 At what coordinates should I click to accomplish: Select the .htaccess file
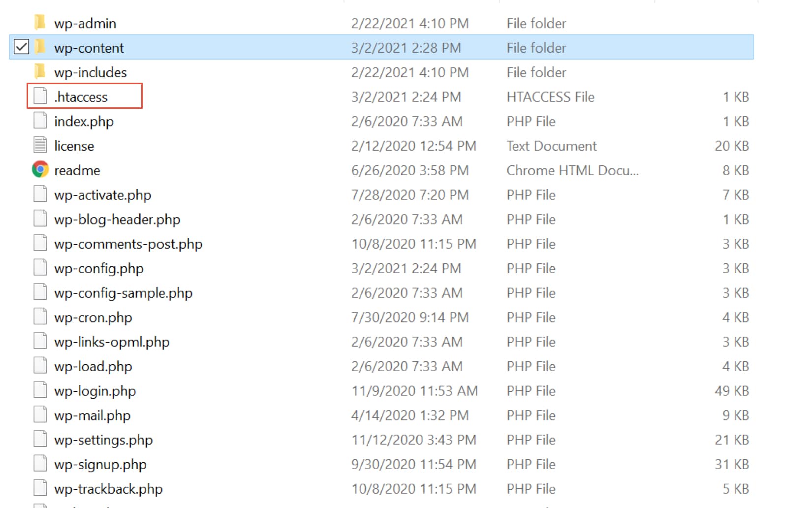pyautogui.click(x=82, y=96)
